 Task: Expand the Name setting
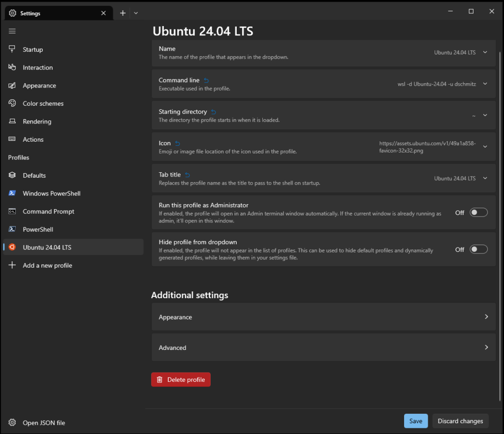(485, 52)
